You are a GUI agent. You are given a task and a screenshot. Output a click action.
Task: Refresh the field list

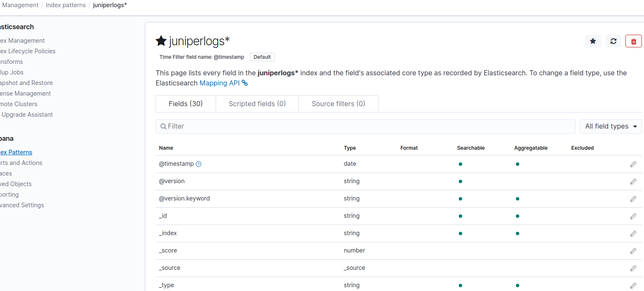click(613, 41)
